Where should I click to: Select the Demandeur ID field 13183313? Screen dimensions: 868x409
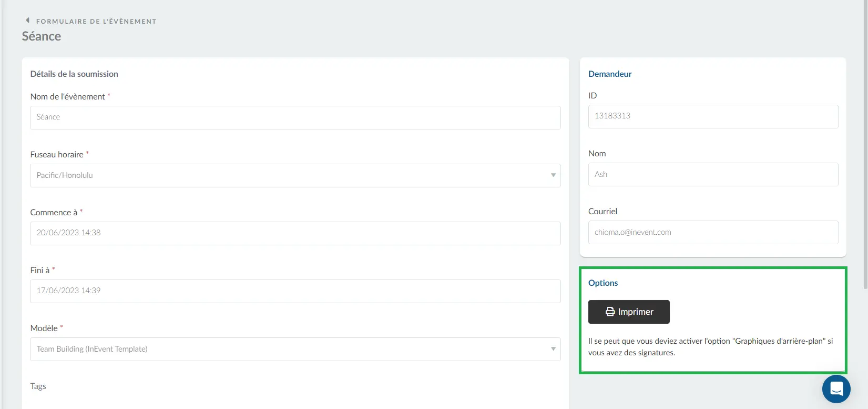coord(713,116)
